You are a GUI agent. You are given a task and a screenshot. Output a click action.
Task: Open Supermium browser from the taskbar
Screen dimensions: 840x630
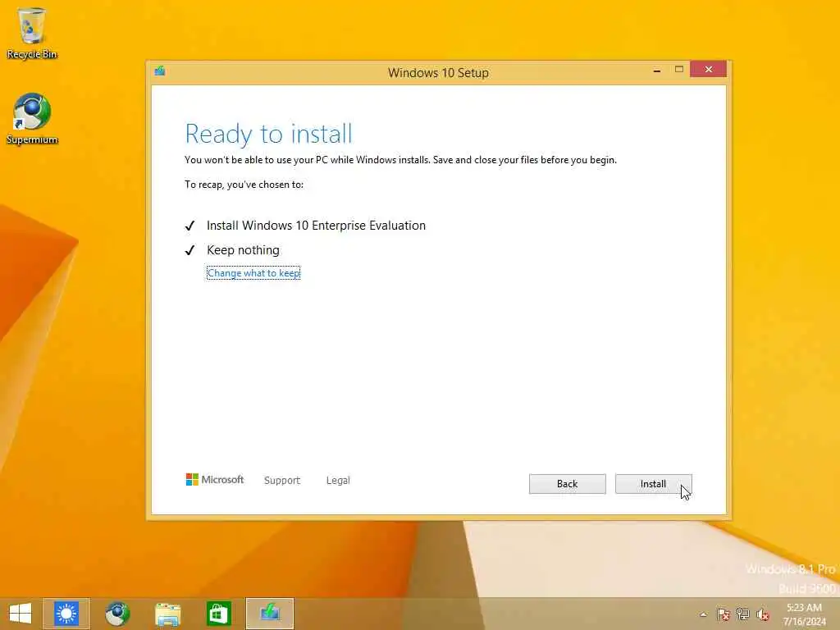(x=117, y=614)
